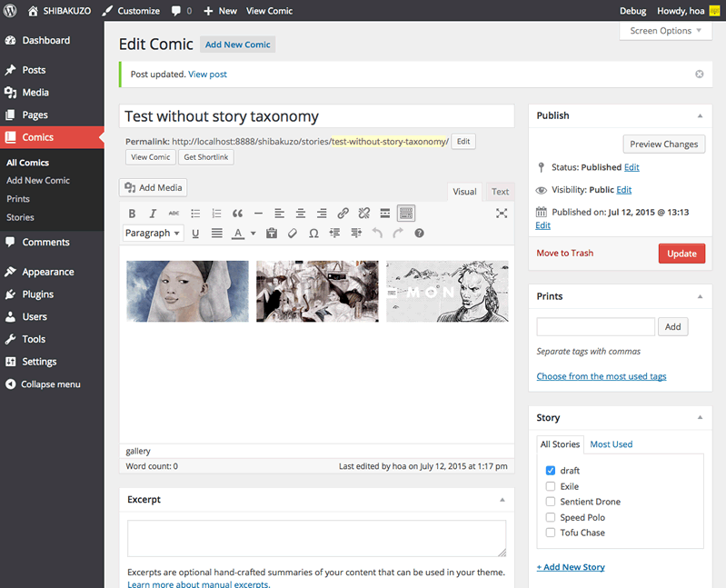Screen dimensions: 726x588
Task: Click the comic title input field
Action: (317, 116)
